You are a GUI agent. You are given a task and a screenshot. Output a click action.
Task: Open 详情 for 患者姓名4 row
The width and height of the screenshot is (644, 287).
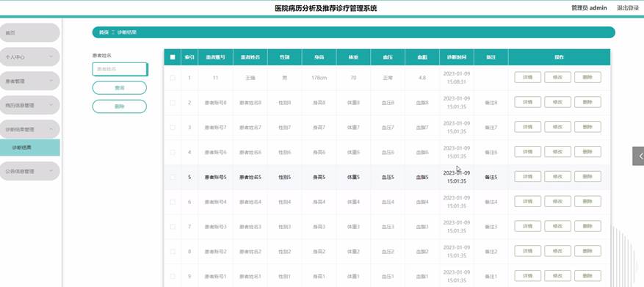click(527, 202)
